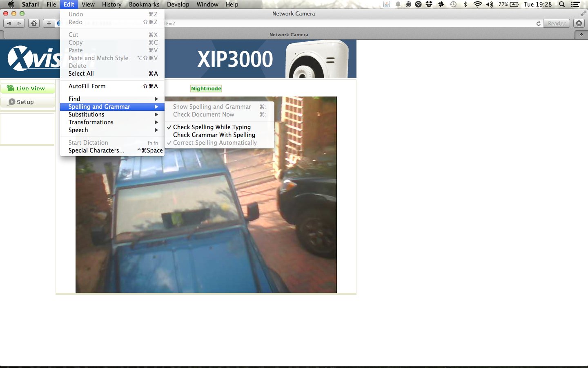Choose Check Document Now

[219, 114]
